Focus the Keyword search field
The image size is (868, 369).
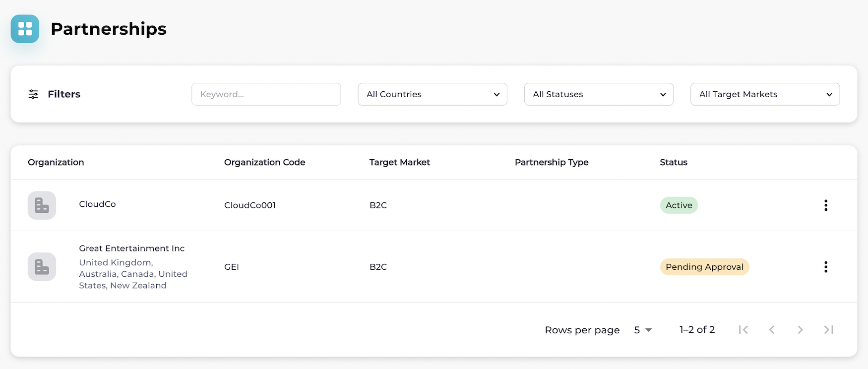coord(266,94)
